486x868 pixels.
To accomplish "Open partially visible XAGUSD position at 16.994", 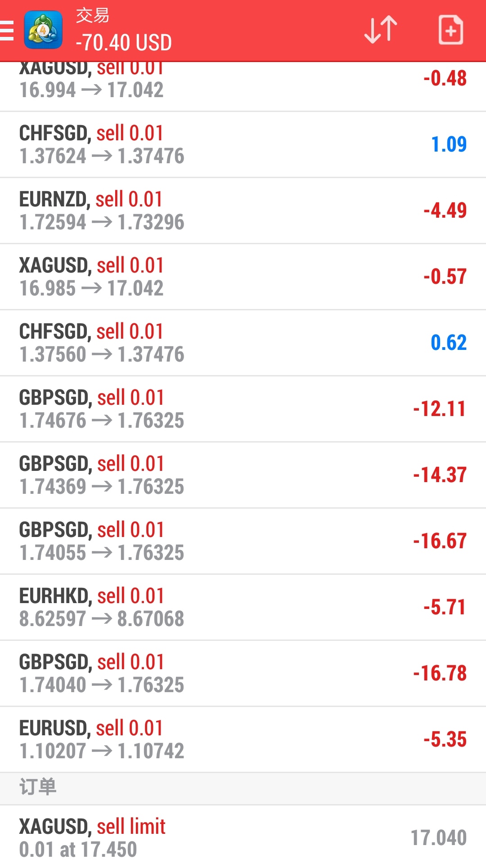I will pos(243,86).
